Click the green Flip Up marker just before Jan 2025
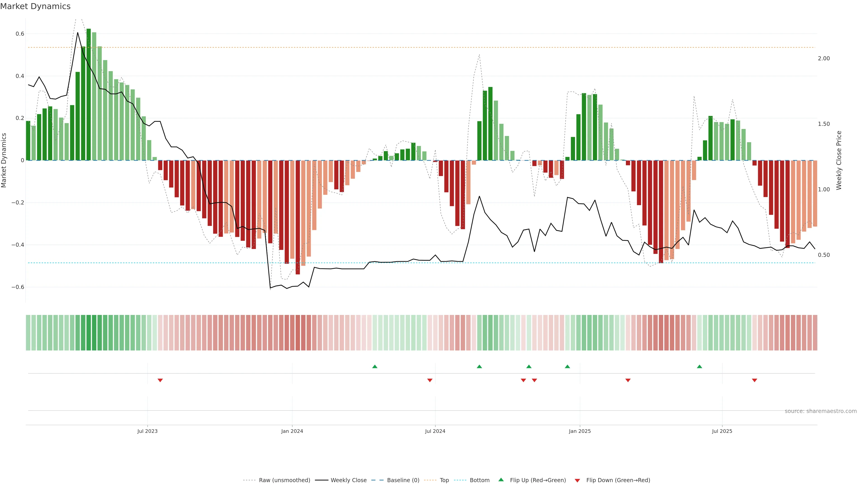Screen dimensions: 868x488 pyautogui.click(x=567, y=366)
